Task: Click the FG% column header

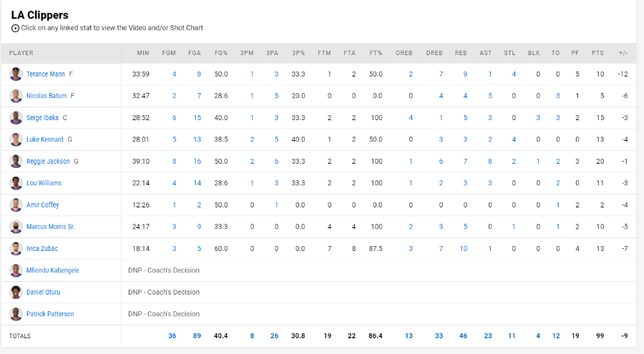Action: click(x=221, y=53)
